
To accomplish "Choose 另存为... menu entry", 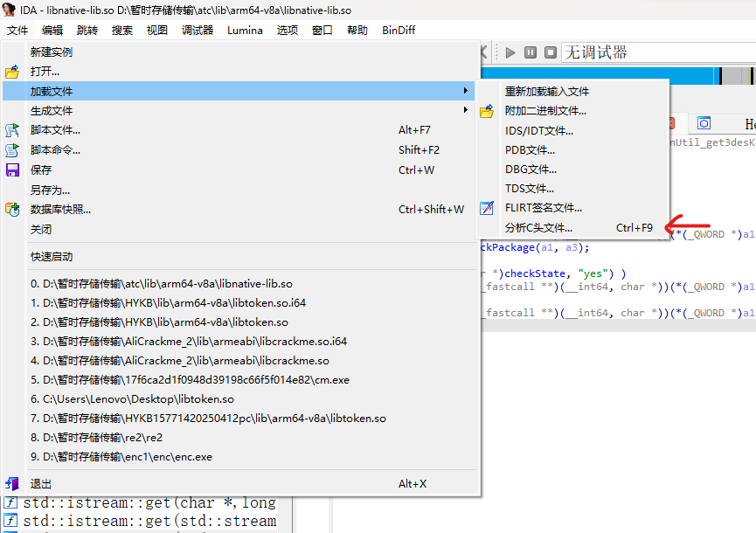I will tap(239, 190).
